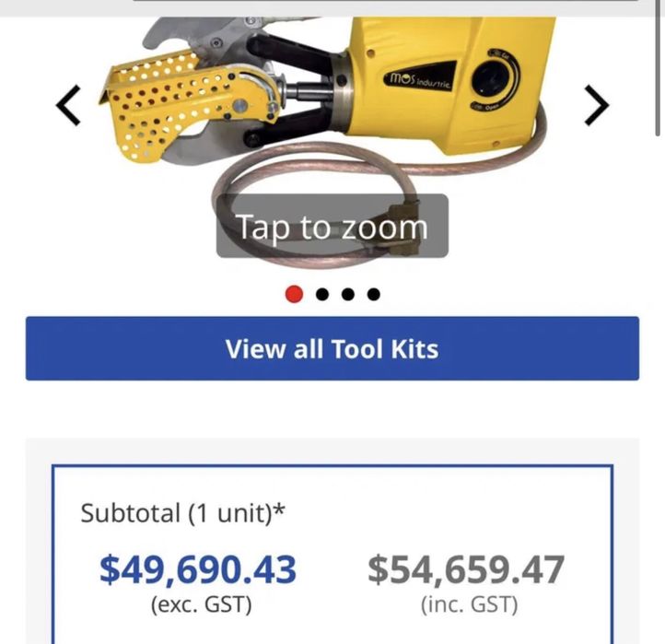Click the page scrollbar thumb
665x644 pixels.
(658, 68)
